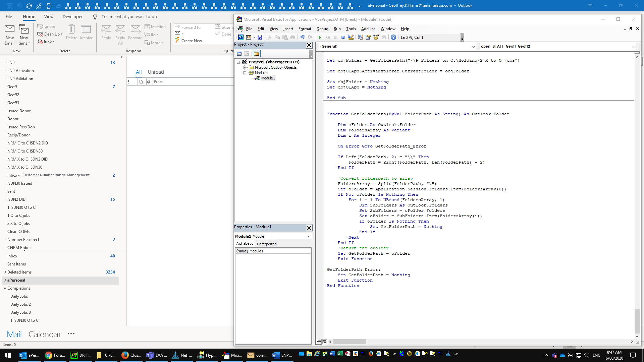The image size is (644, 362).
Task: Collapse the Modules tree node
Action: coord(245,73)
